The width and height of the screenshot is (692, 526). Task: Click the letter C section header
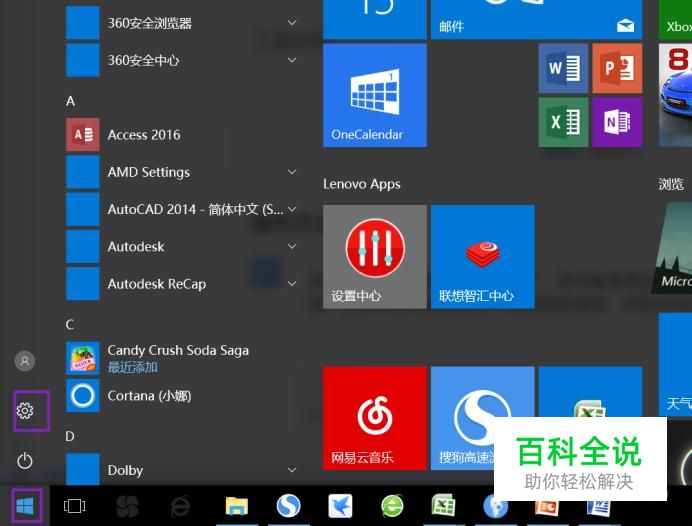click(x=70, y=325)
